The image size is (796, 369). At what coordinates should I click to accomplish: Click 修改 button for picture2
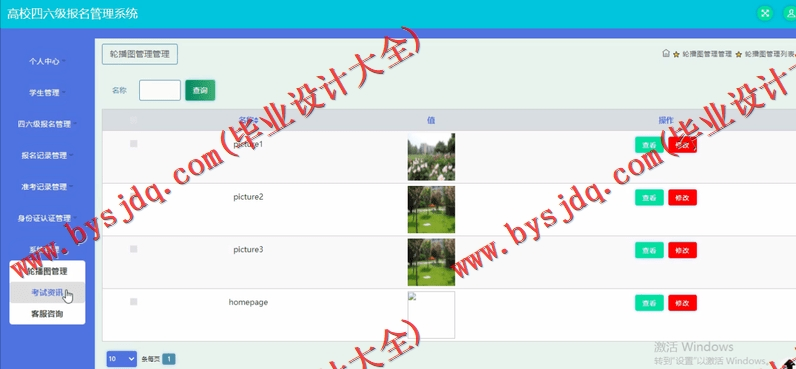tap(682, 197)
